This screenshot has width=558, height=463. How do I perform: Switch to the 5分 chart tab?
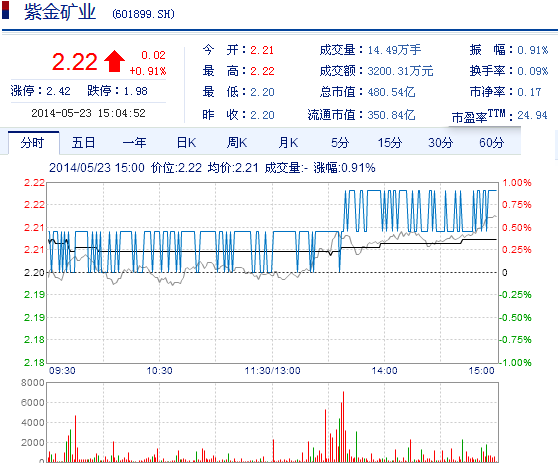[339, 143]
